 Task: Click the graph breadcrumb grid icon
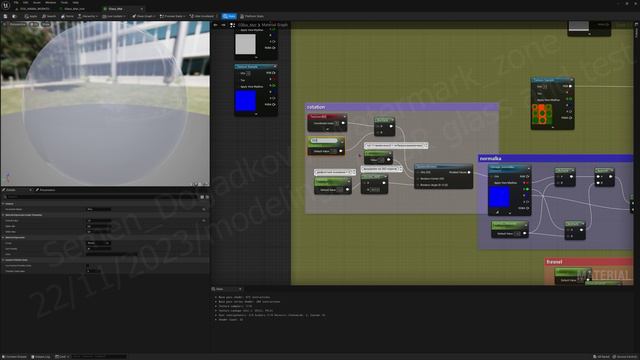232,25
